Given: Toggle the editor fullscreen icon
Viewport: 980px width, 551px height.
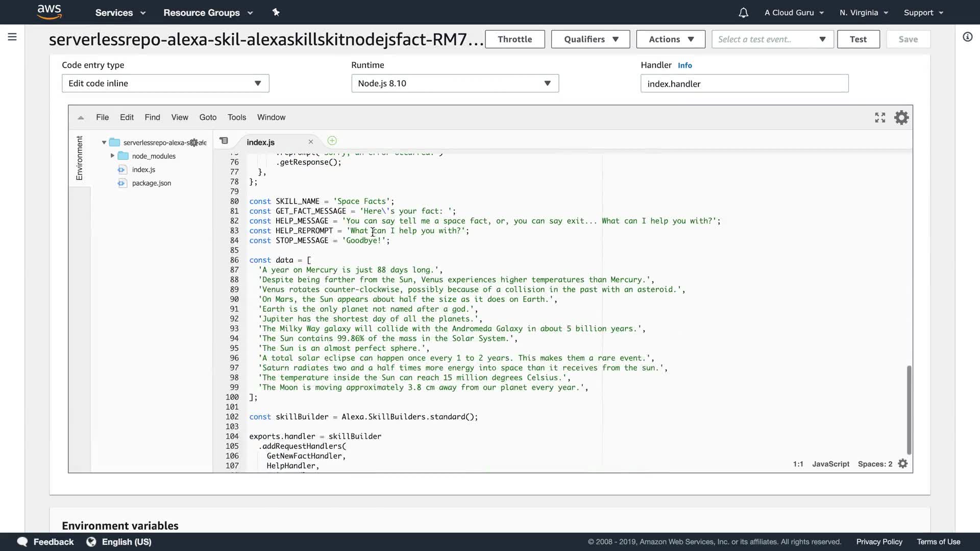Looking at the screenshot, I should tap(880, 118).
